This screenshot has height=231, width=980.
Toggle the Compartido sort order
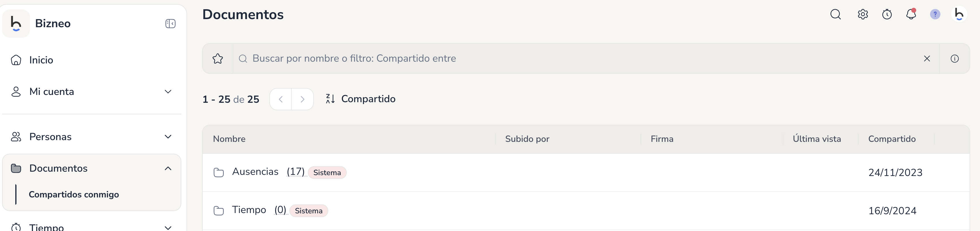[x=361, y=99]
